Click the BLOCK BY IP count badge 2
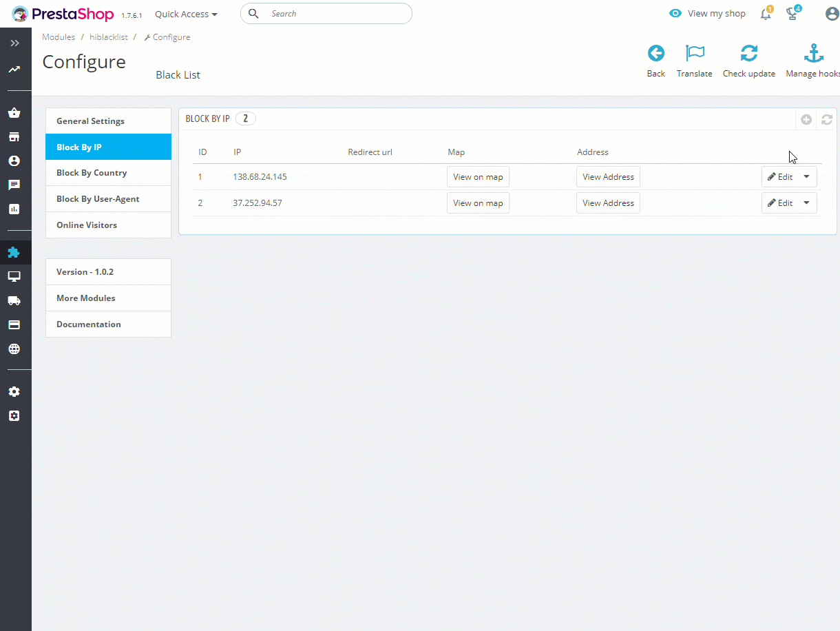Image resolution: width=840 pixels, height=631 pixels. pos(246,118)
